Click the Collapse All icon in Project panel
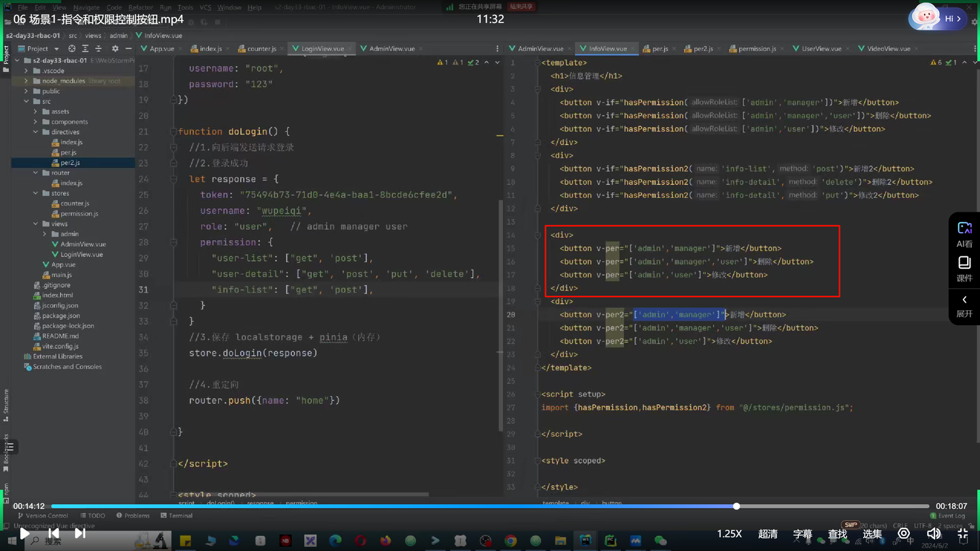980x551 pixels. [x=98, y=49]
